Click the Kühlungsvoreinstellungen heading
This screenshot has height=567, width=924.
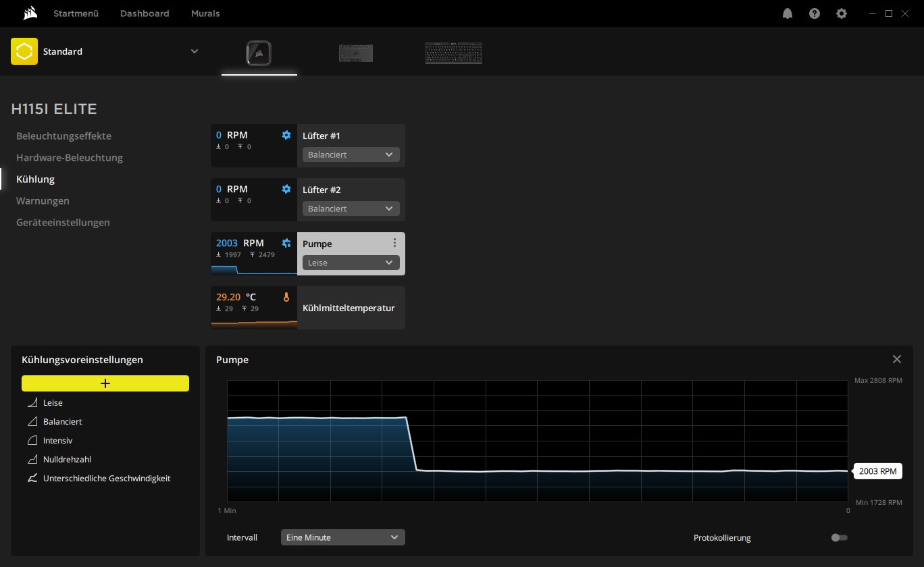[82, 360]
